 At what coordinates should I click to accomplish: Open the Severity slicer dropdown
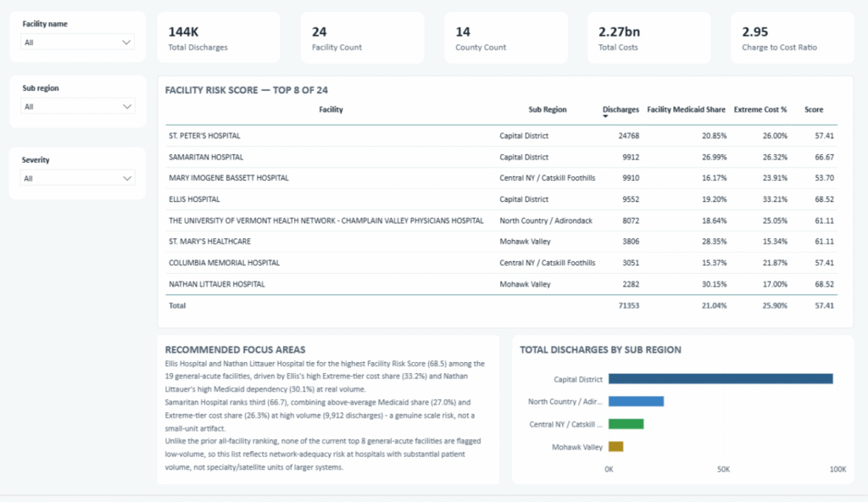coord(77,178)
